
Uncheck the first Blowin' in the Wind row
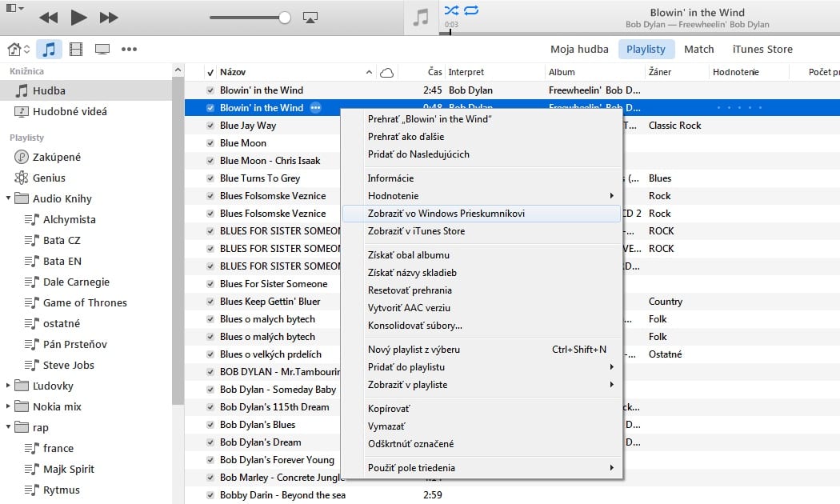[x=210, y=90]
